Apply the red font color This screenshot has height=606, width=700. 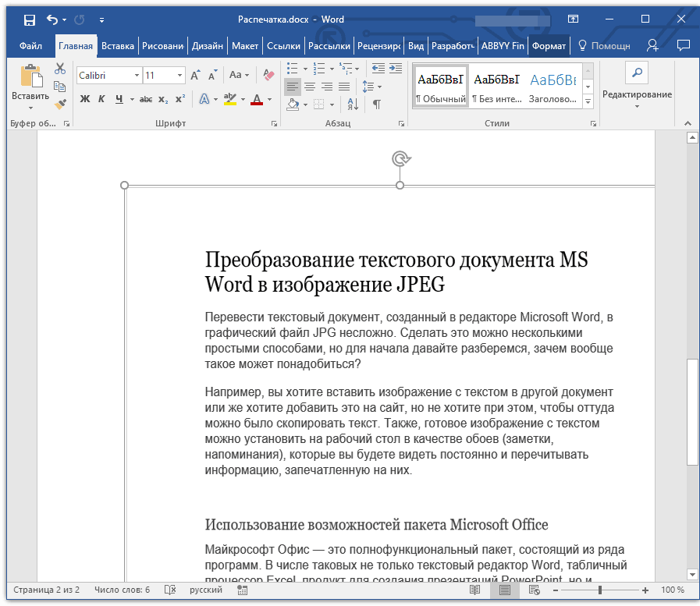point(257,99)
